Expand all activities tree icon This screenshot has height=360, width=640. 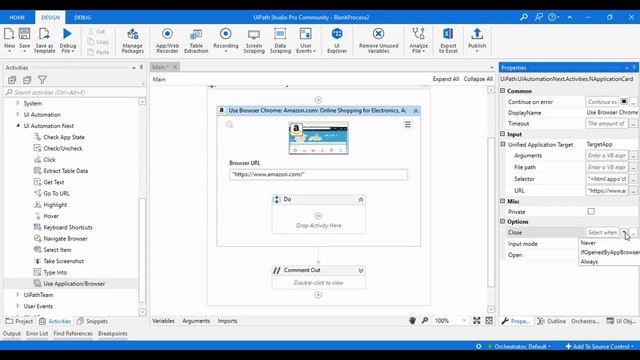12,80
